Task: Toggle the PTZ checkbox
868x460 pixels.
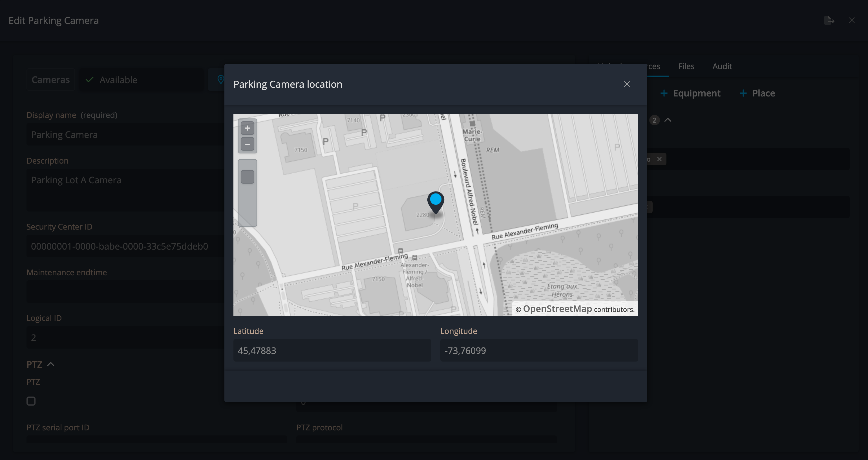Action: click(x=31, y=401)
